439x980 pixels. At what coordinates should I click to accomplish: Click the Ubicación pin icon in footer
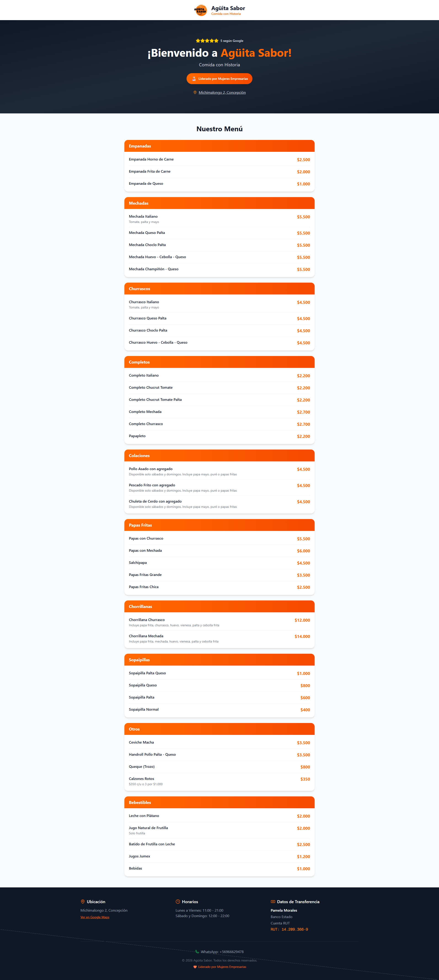click(83, 902)
